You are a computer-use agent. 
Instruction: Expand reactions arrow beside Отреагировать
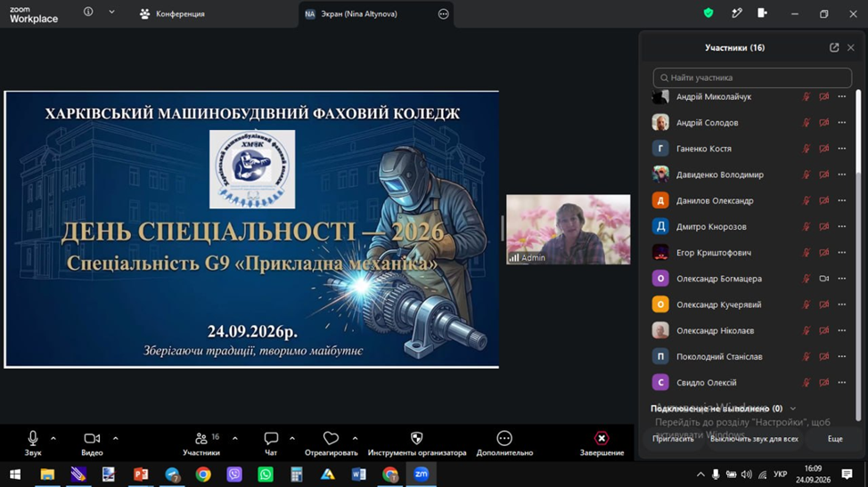355,438
